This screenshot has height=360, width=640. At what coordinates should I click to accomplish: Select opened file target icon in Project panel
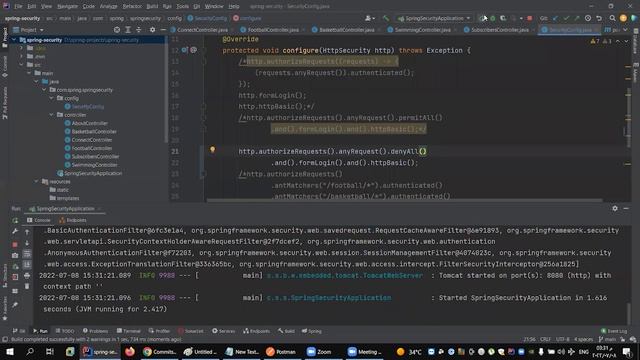pos(117,30)
